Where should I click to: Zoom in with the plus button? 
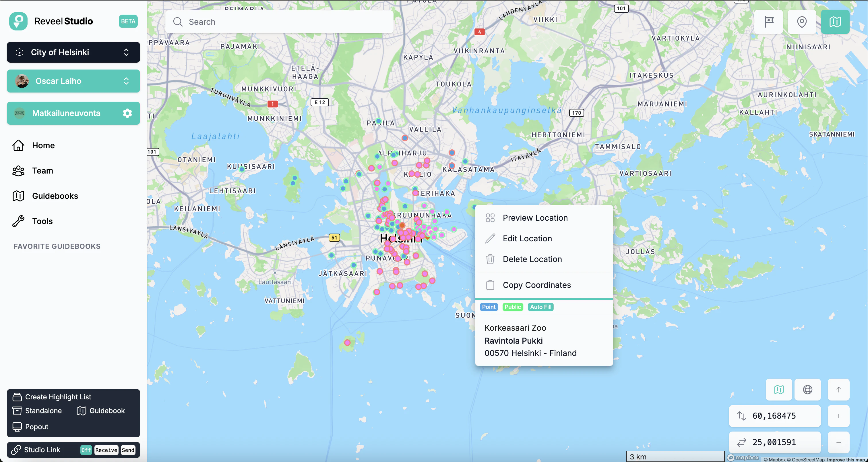pos(838,416)
